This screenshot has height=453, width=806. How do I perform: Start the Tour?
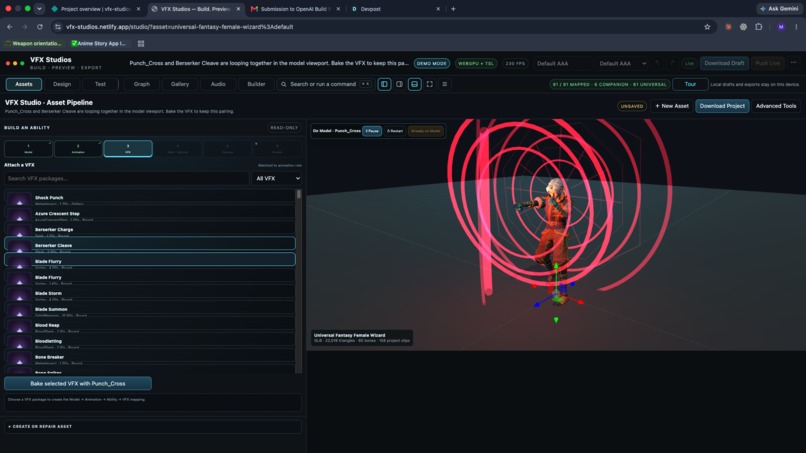[x=690, y=84]
